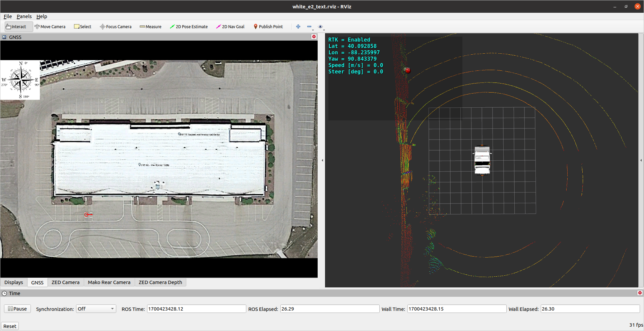The width and height of the screenshot is (644, 331).
Task: Open the Panels menu
Action: pyautogui.click(x=24, y=16)
